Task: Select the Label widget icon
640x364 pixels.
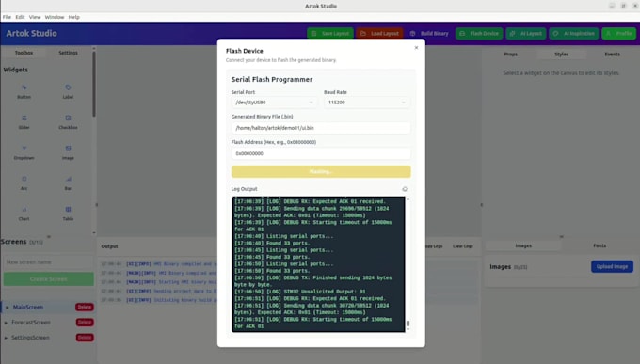Action: pyautogui.click(x=68, y=87)
